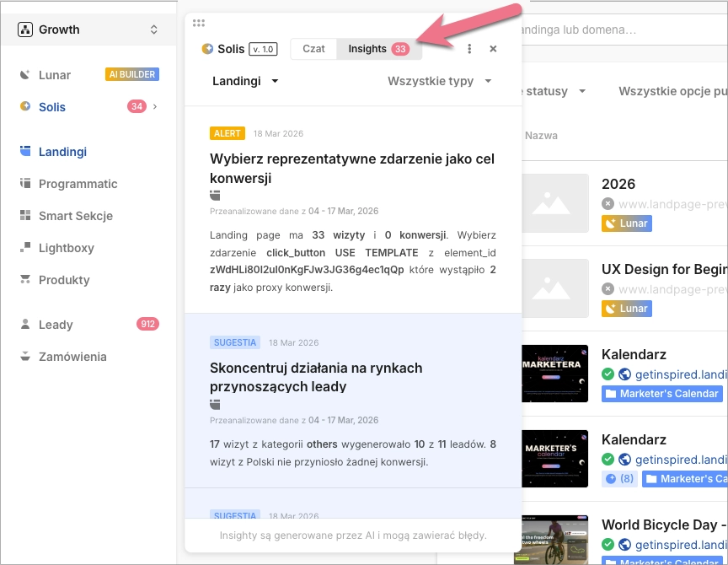Open the Growth workspace switcher
Screen dimensions: 728x565
88,30
